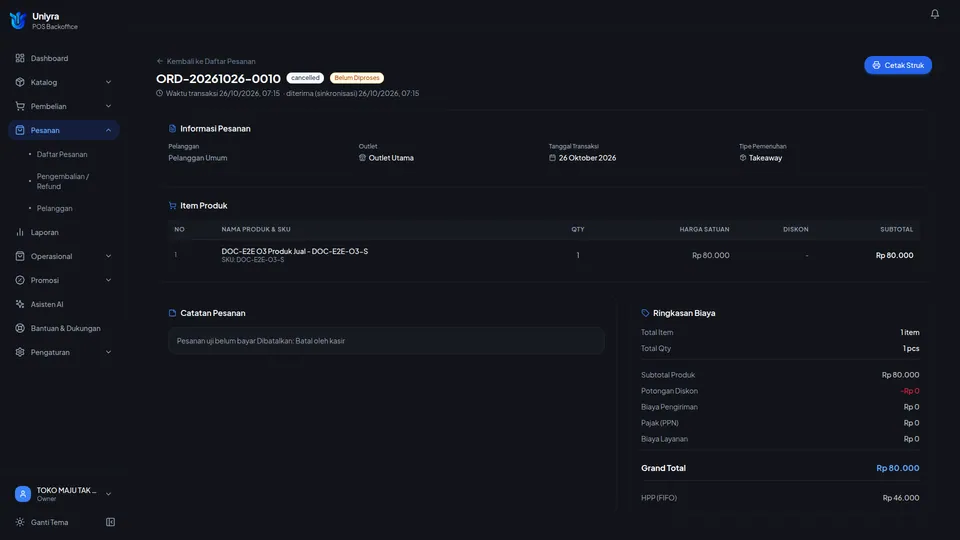Click the Catatan Pesanan note box
Image resolution: width=960 pixels, height=540 pixels.
point(386,341)
